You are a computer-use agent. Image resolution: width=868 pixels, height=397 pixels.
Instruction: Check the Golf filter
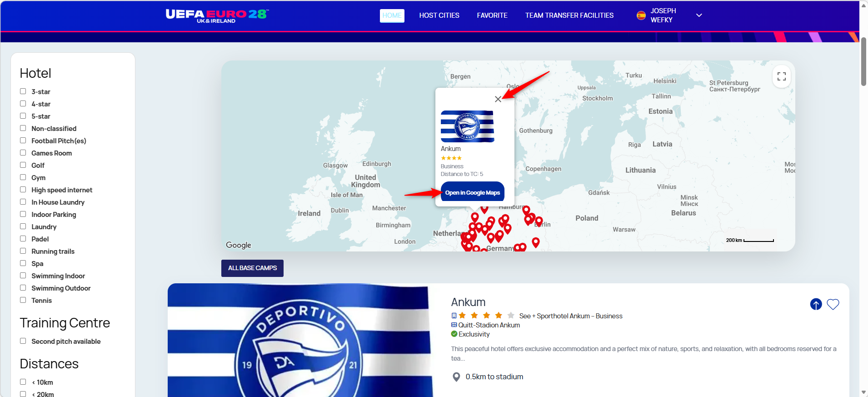point(23,165)
